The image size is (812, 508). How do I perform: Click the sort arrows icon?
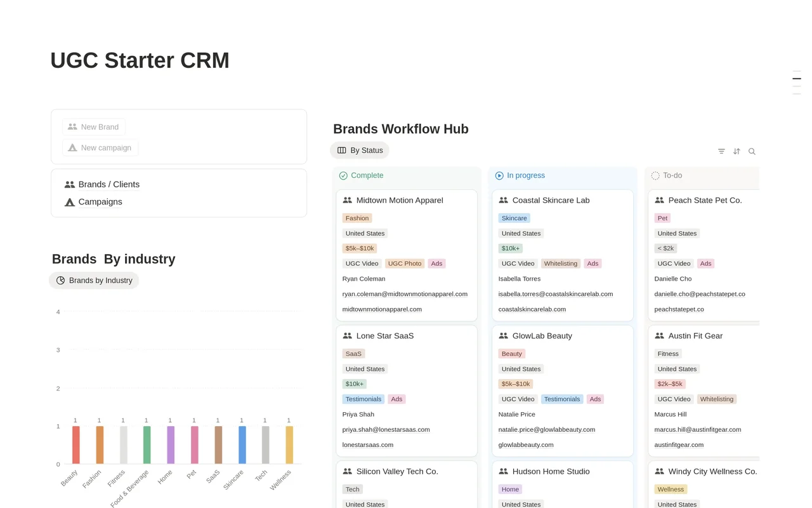[737, 151]
